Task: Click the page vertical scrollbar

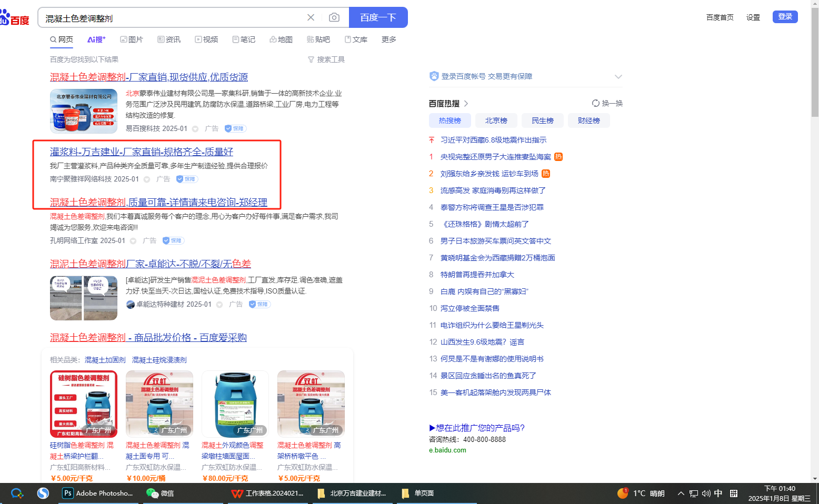Action: click(815, 63)
